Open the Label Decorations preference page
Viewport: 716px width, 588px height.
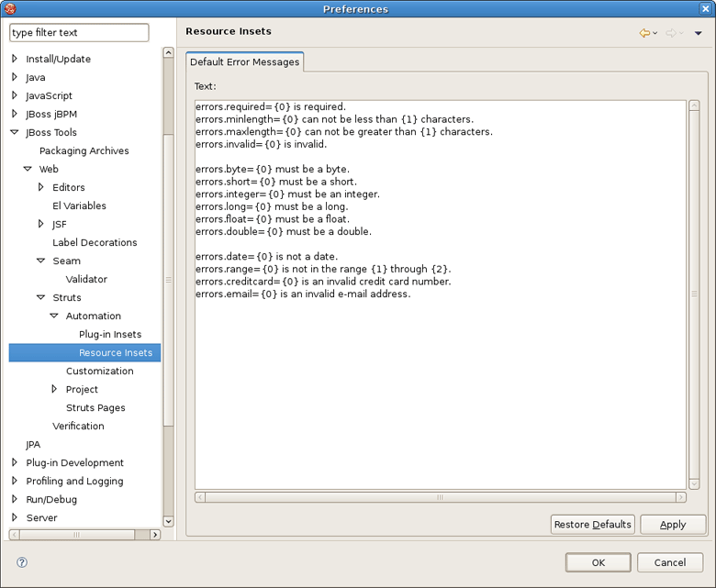tap(95, 242)
